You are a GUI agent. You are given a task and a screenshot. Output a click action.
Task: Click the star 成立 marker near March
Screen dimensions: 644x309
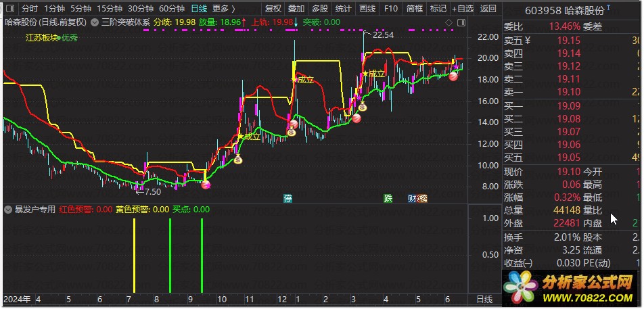pos(373,74)
